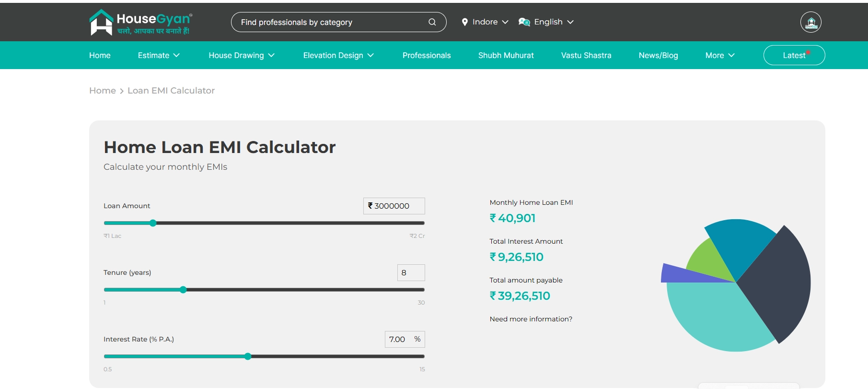Click the search magnifier icon
The image size is (868, 389).
pos(432,22)
